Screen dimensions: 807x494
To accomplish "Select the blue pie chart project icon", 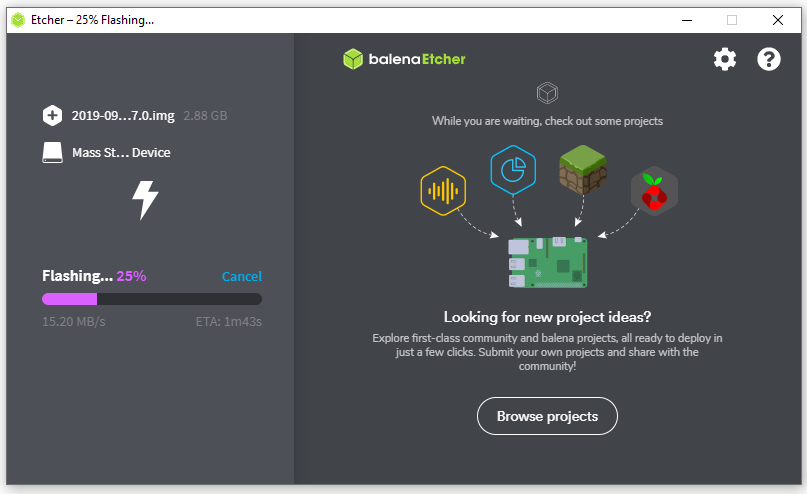I will coord(513,170).
